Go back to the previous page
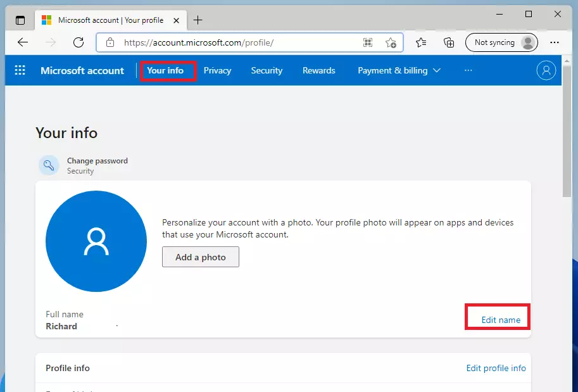This screenshot has width=578, height=392. pos(23,42)
